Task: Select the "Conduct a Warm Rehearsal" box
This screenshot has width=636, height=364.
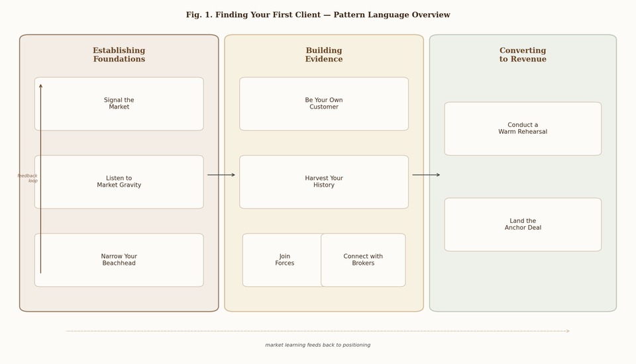Action: pos(523,128)
